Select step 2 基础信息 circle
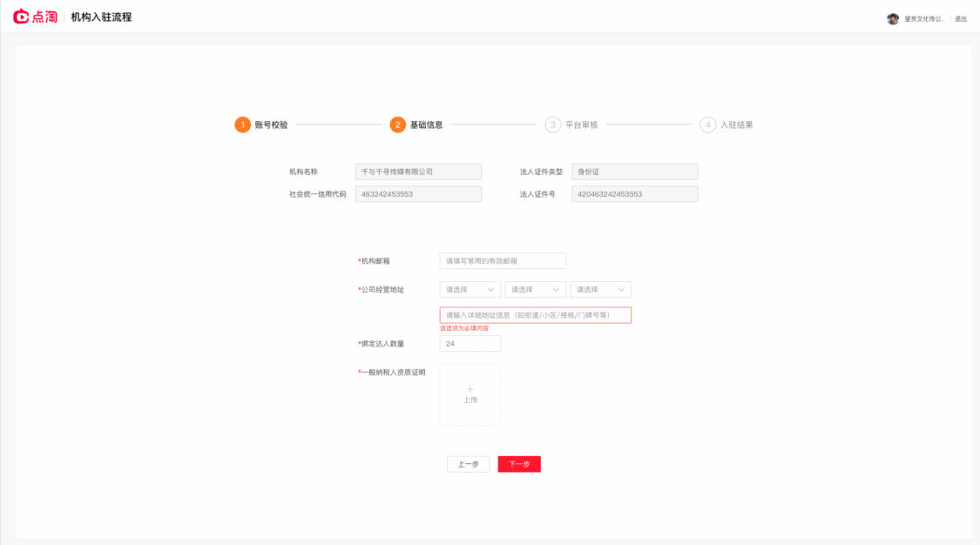Screen dimensions: 980x545 tap(397, 124)
